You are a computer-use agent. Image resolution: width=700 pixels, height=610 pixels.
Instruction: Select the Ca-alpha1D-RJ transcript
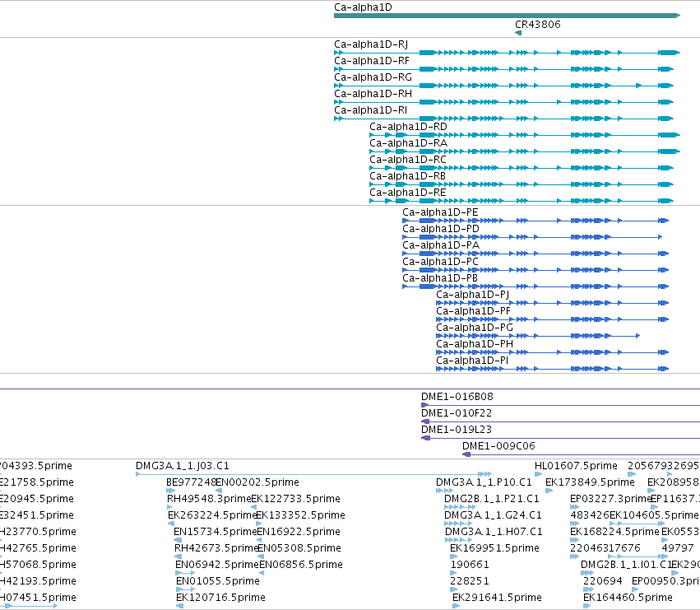click(507, 53)
